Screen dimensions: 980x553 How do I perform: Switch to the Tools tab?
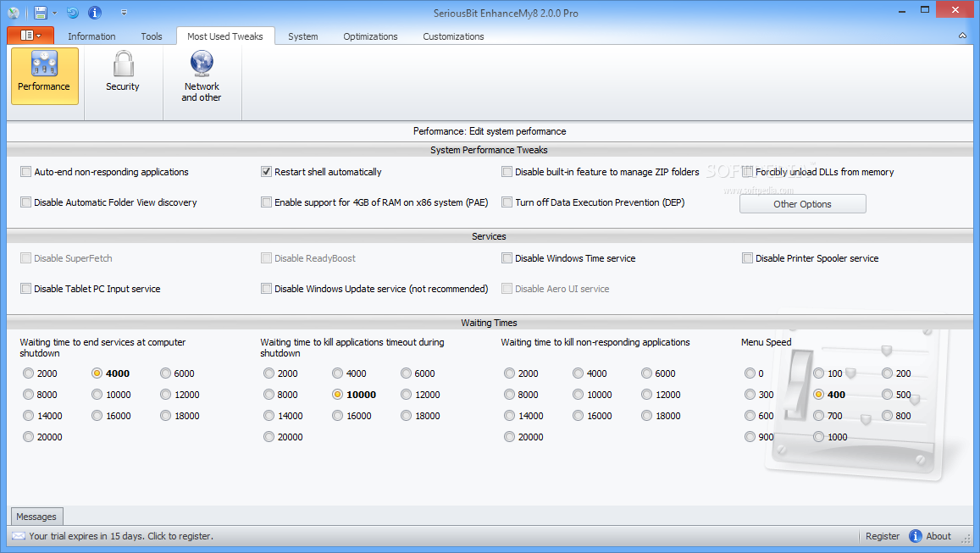click(x=152, y=36)
